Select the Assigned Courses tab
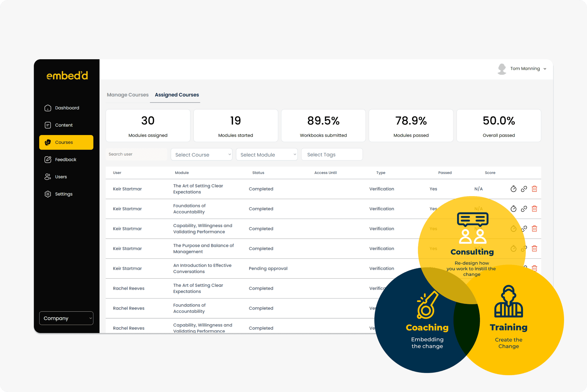The image size is (587, 392). click(177, 95)
